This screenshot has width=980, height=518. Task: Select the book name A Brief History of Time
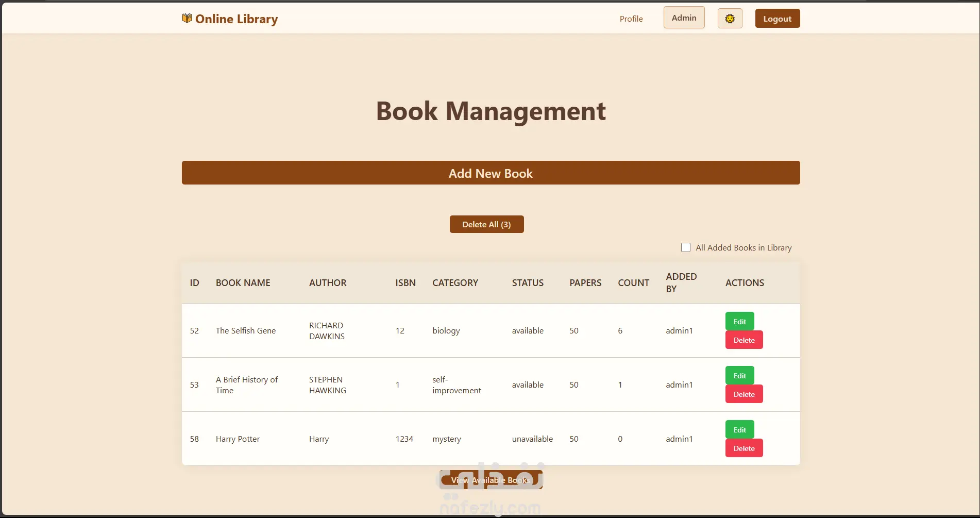click(x=247, y=385)
